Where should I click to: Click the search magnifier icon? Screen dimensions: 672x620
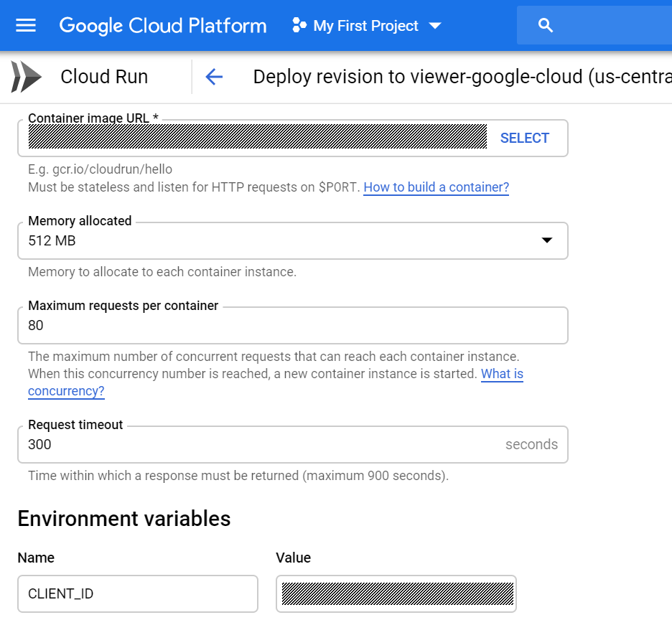pyautogui.click(x=545, y=25)
